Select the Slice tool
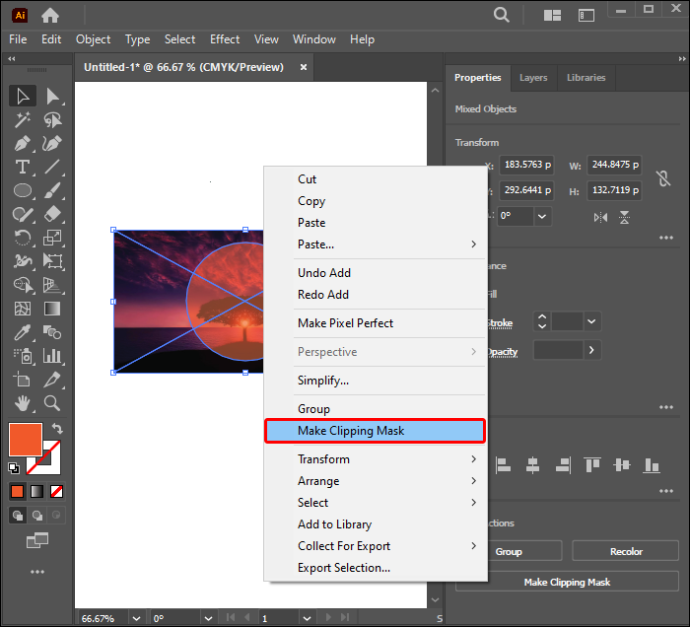The image size is (690, 627). tap(52, 380)
